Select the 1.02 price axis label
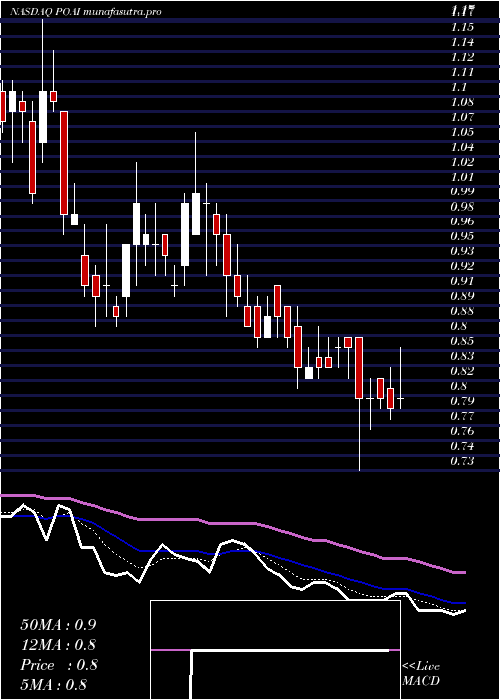 [x=462, y=162]
